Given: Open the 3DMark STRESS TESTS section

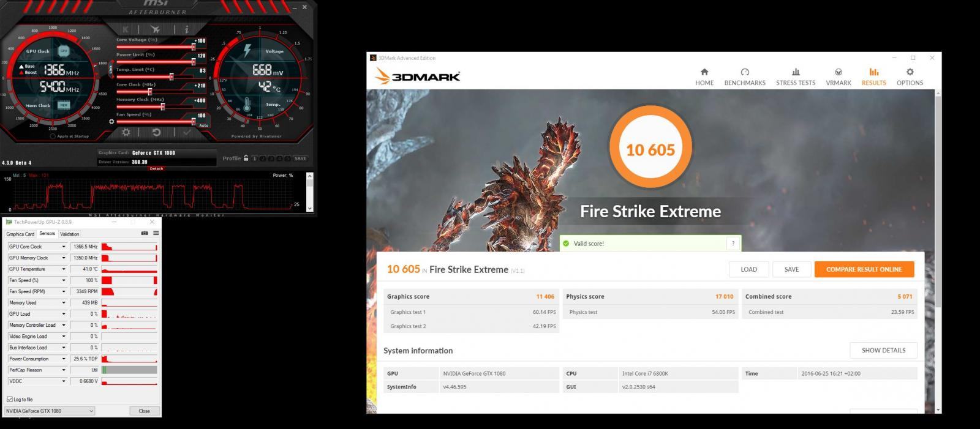Looking at the screenshot, I should point(796,77).
